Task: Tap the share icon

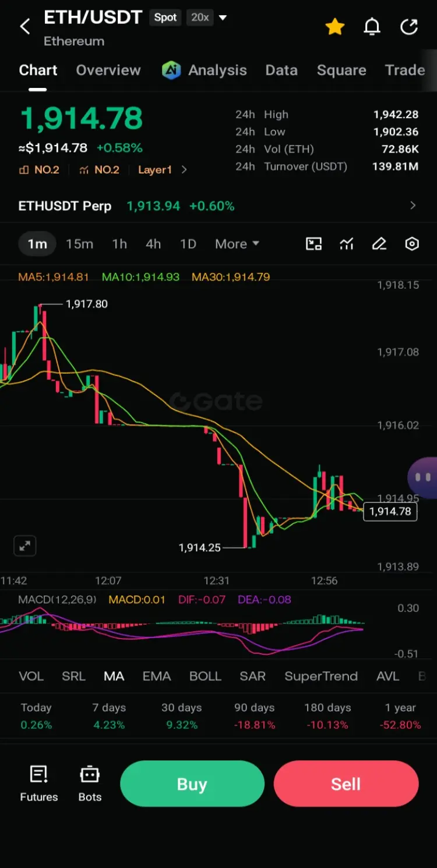Action: pyautogui.click(x=410, y=26)
